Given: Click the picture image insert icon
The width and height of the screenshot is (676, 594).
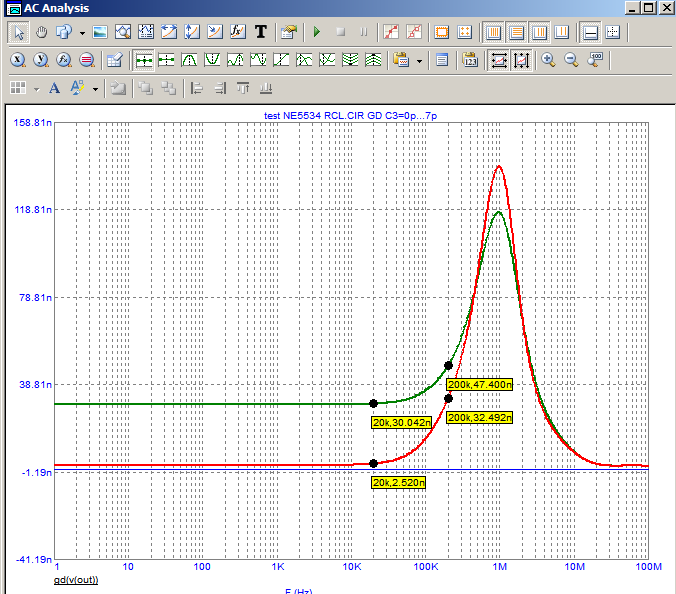Looking at the screenshot, I should click(x=100, y=32).
